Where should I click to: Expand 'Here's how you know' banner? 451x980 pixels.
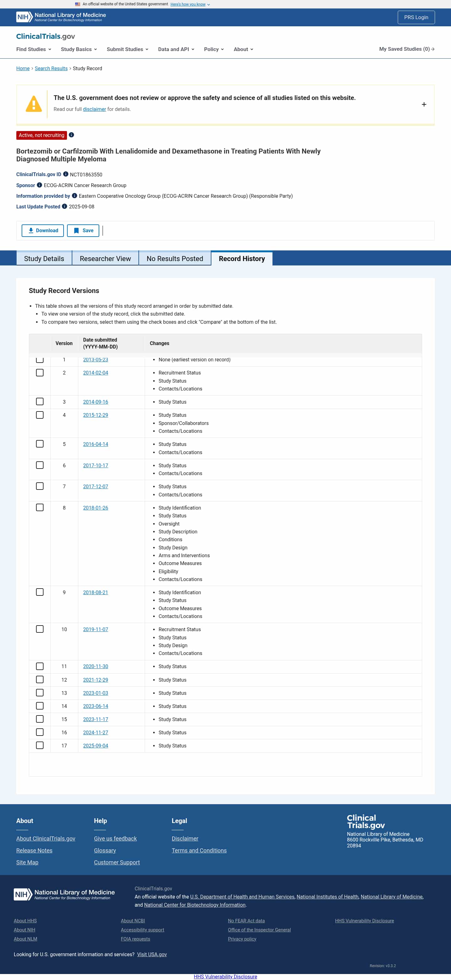pos(190,4)
